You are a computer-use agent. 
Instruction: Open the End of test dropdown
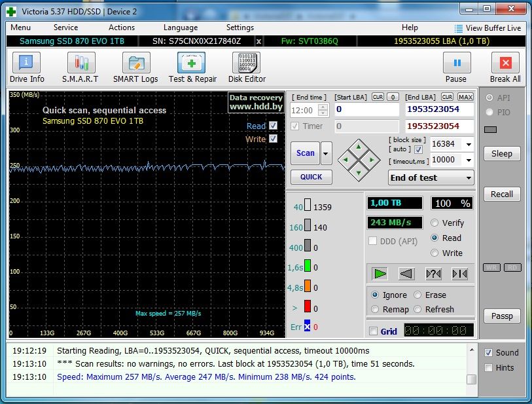click(431, 178)
